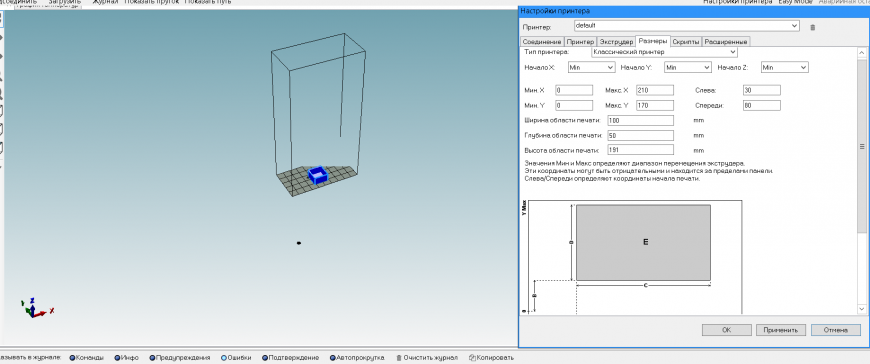Click the settings scrollbar down arrow
This screenshot has width=870, height=364.
click(x=862, y=308)
